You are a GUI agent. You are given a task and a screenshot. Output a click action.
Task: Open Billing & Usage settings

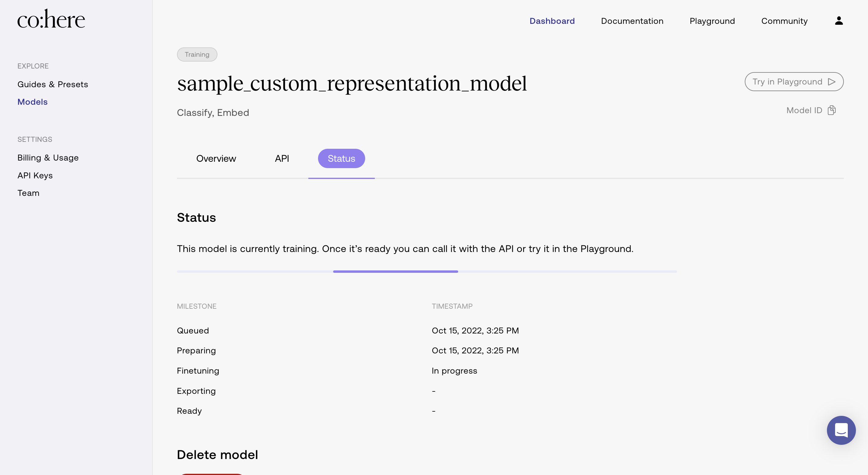[x=48, y=158]
